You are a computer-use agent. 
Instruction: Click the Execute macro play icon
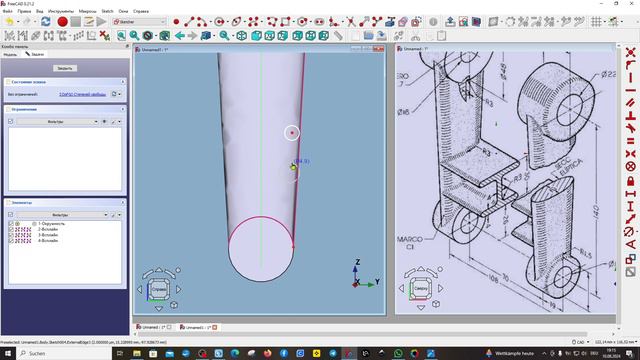[102, 22]
